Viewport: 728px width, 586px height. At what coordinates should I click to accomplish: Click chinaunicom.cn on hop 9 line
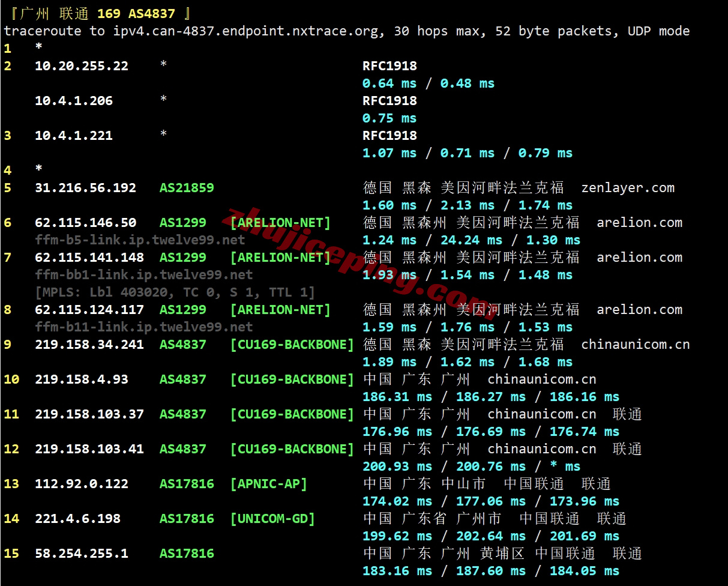point(636,345)
